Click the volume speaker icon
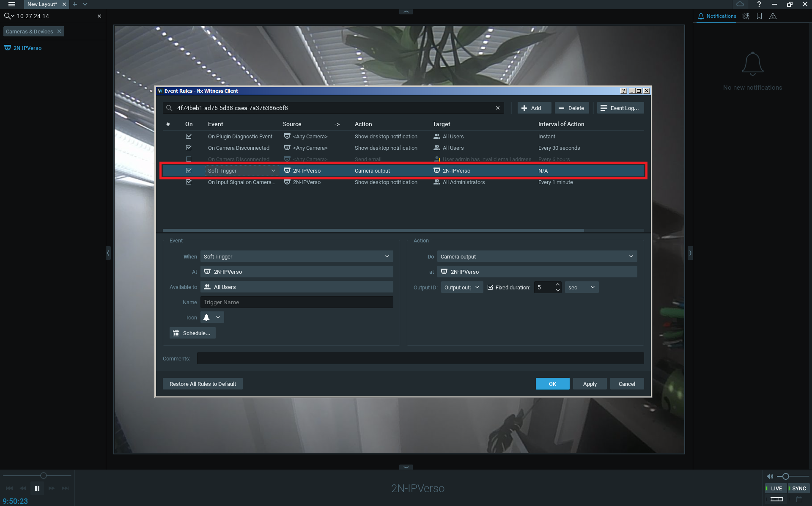This screenshot has width=812, height=506. pyautogui.click(x=770, y=476)
